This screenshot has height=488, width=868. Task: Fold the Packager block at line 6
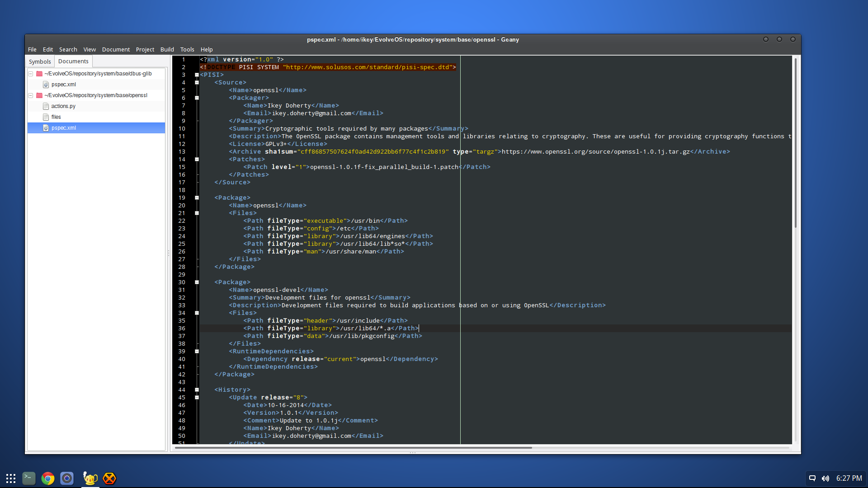197,98
